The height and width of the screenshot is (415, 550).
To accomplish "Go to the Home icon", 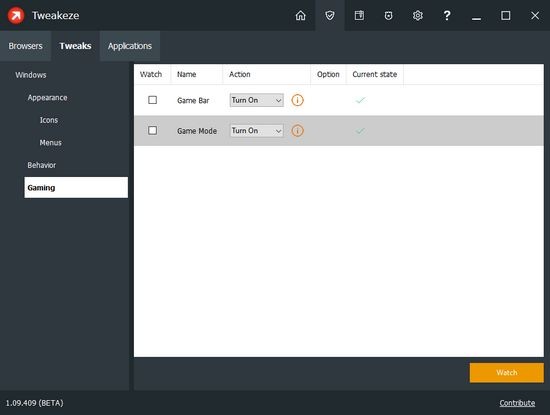I will point(301,15).
